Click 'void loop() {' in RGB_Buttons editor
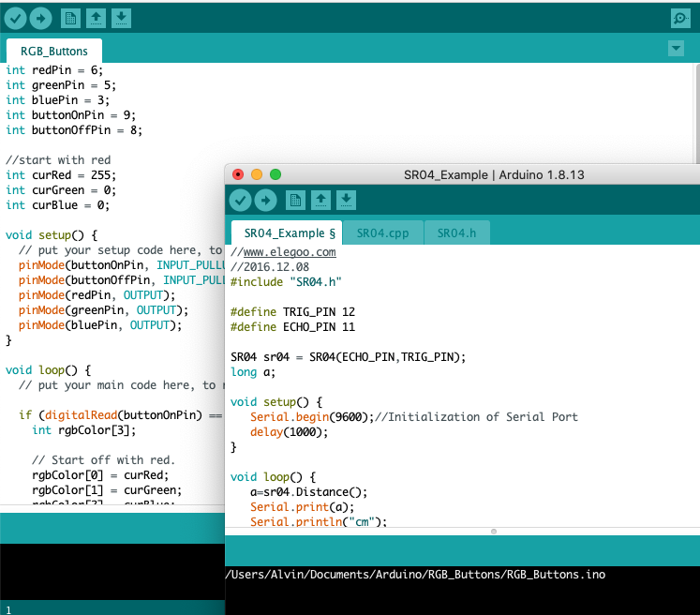The height and width of the screenshot is (615, 700). point(48,369)
